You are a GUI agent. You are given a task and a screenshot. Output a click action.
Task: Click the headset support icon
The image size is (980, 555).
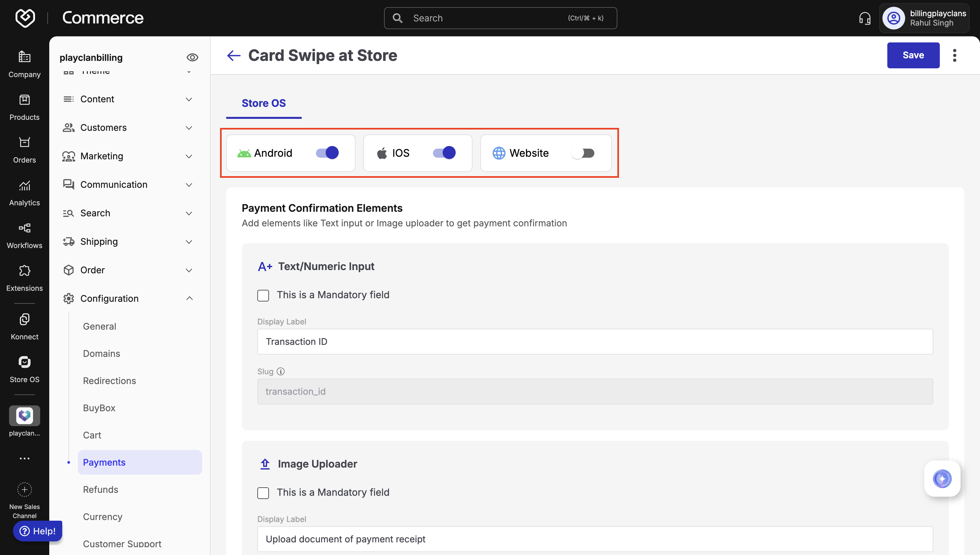coord(864,18)
